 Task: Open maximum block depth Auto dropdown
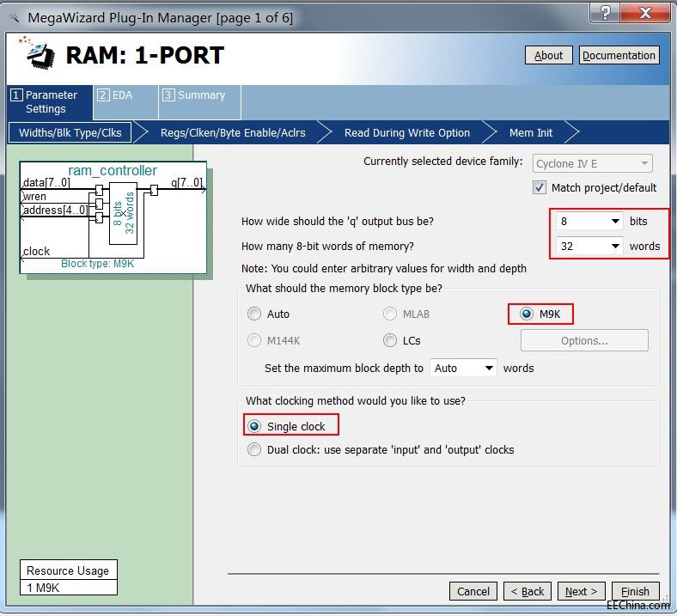click(x=463, y=369)
